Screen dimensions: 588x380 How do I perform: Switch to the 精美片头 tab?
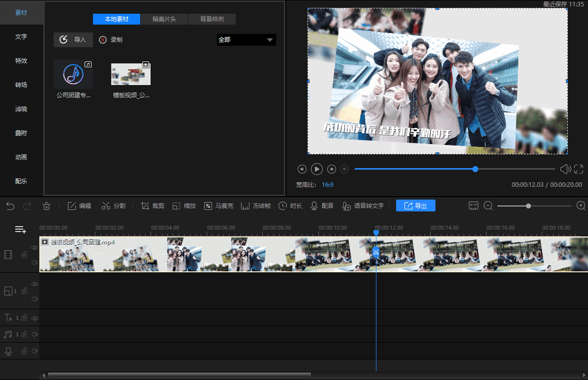click(x=164, y=19)
